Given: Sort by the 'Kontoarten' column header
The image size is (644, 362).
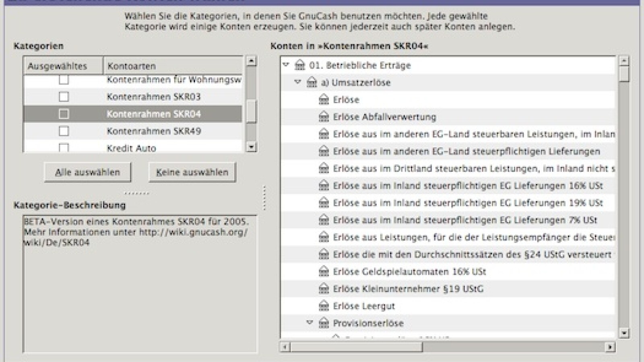Looking at the screenshot, I should [173, 66].
